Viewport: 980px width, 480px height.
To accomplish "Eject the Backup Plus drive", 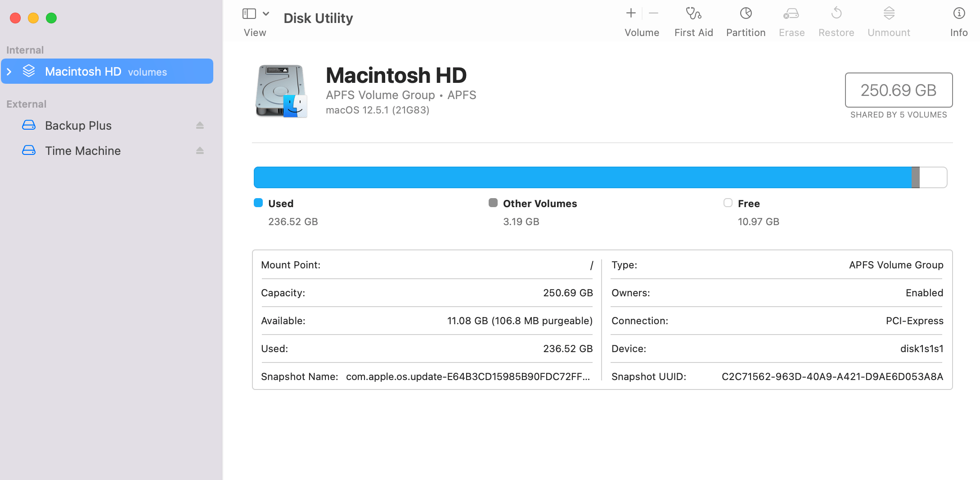I will [200, 126].
